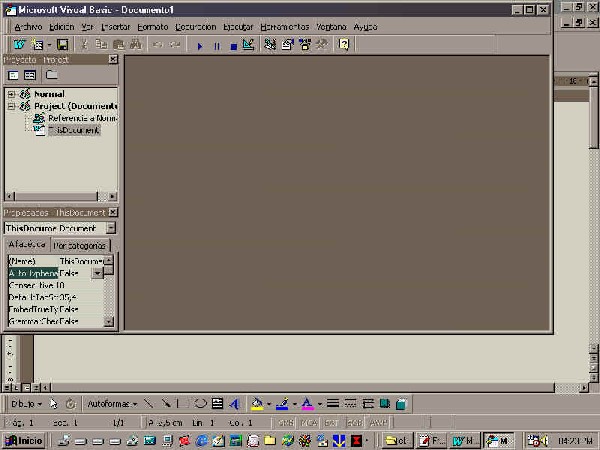The height and width of the screenshot is (450, 600).
Task: Click the Reset stop square button
Action: (x=233, y=46)
